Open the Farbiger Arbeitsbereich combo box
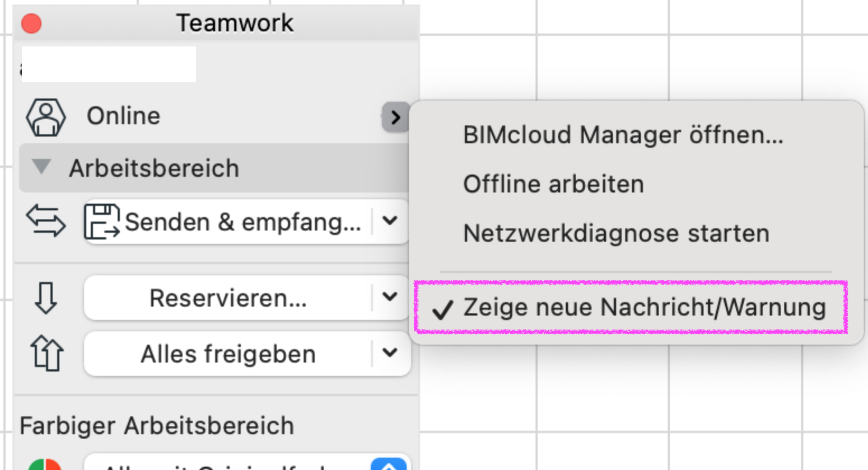This screenshot has height=470, width=868. pos(247,462)
